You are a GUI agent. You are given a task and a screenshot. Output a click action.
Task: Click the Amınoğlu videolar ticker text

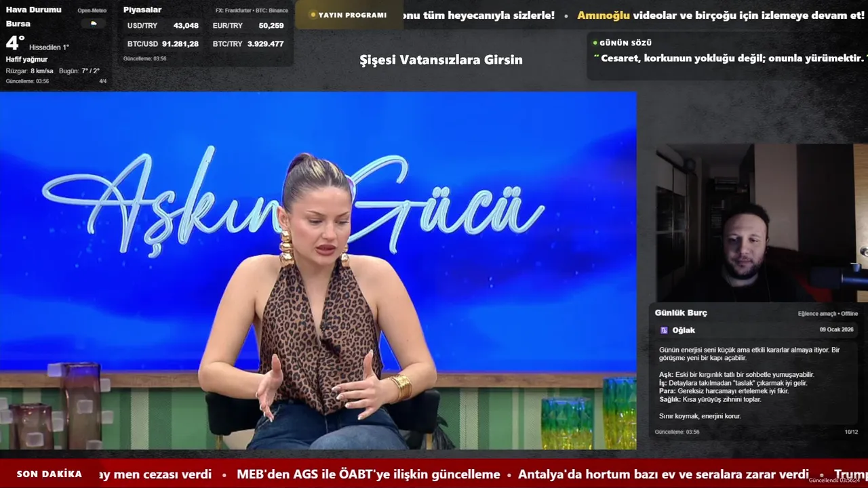click(721, 15)
